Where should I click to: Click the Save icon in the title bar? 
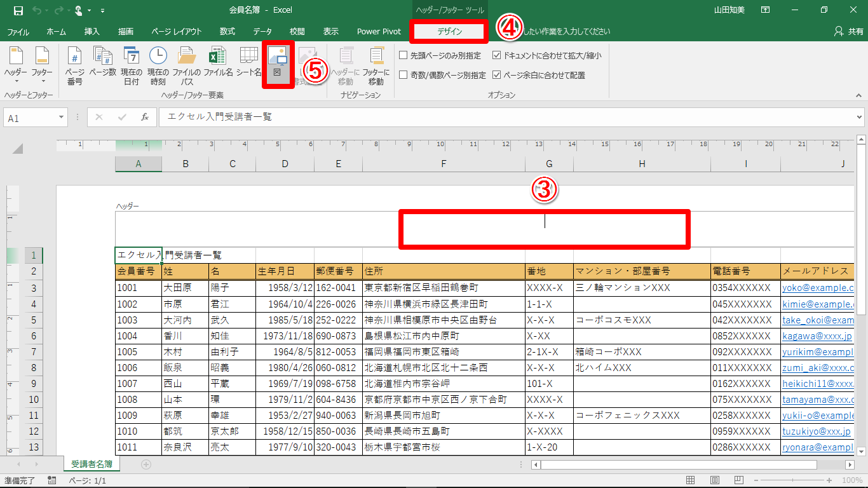tap(18, 10)
